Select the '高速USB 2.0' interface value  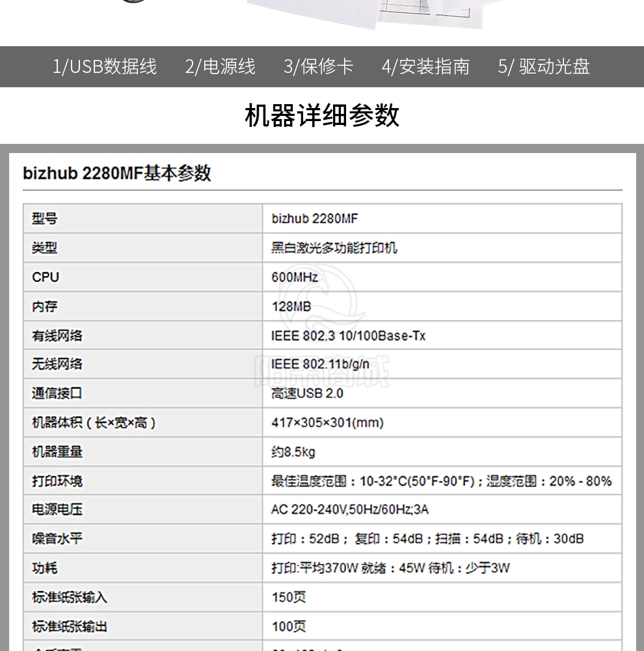(x=307, y=394)
